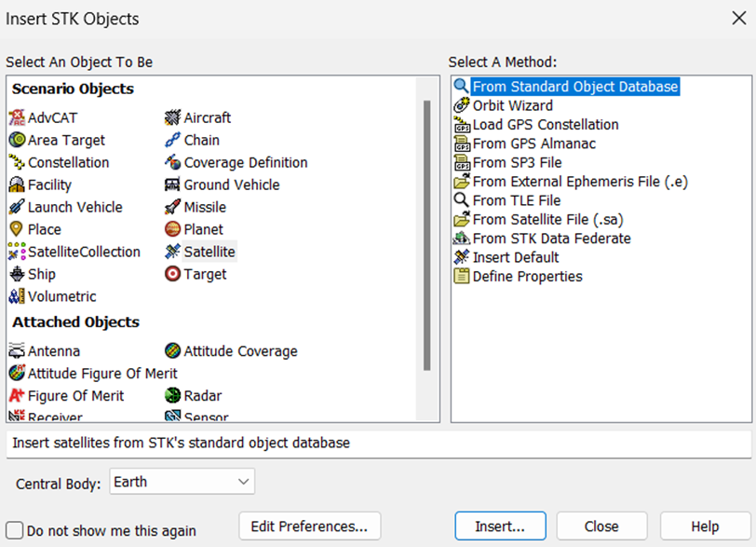756x547 pixels.
Task: Open Edit Preferences... dialog
Action: click(309, 526)
